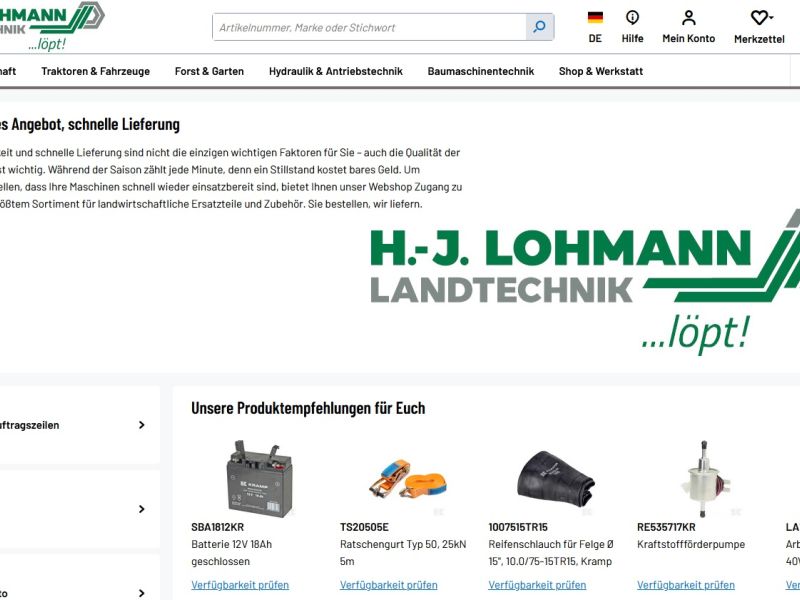Focus the Artikelnummer search field
Screen dimensions: 800x600
369,27
